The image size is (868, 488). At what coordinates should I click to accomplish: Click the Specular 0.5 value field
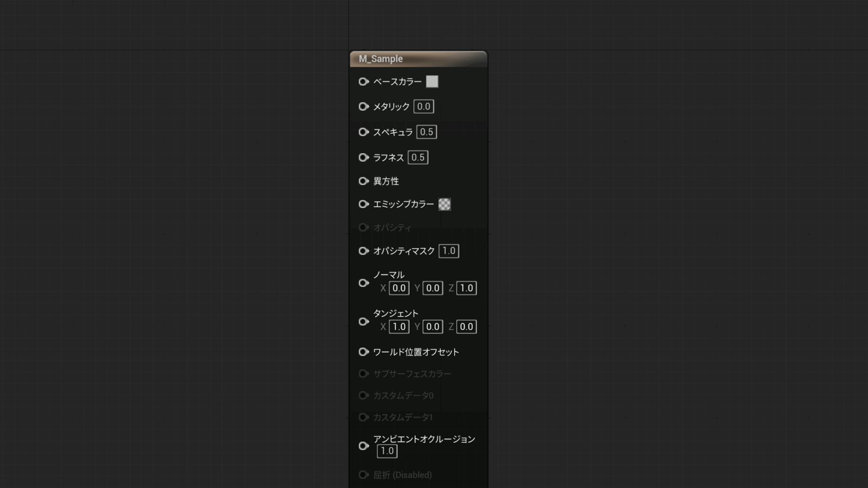click(x=426, y=132)
